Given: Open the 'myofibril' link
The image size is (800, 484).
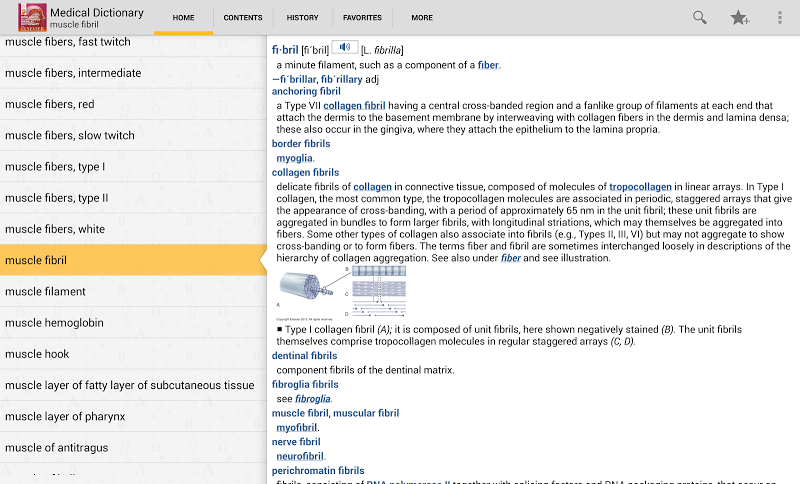Looking at the screenshot, I should click(296, 427).
